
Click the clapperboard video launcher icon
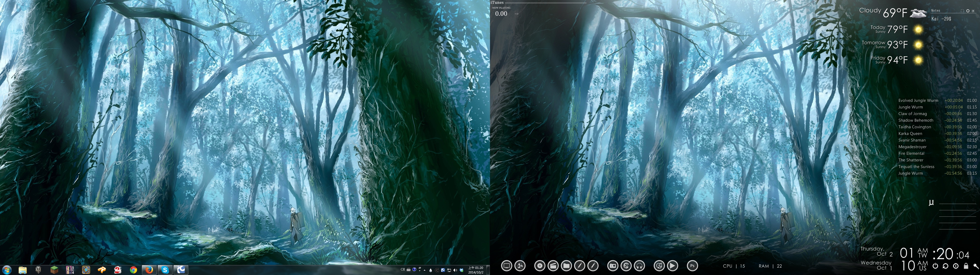pos(553,266)
